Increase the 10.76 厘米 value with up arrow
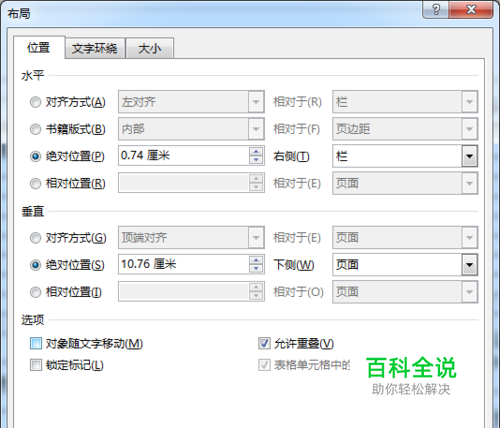Screen dimensions: 500x428 click(x=256, y=260)
